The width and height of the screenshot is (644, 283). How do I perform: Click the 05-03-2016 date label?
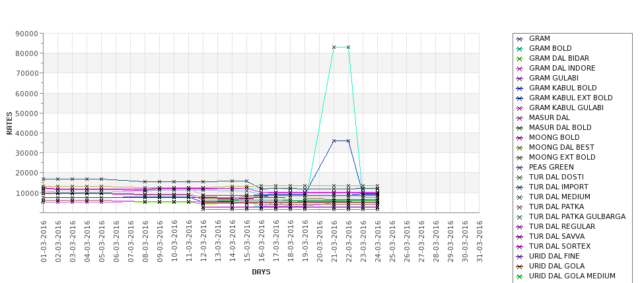[x=102, y=241]
